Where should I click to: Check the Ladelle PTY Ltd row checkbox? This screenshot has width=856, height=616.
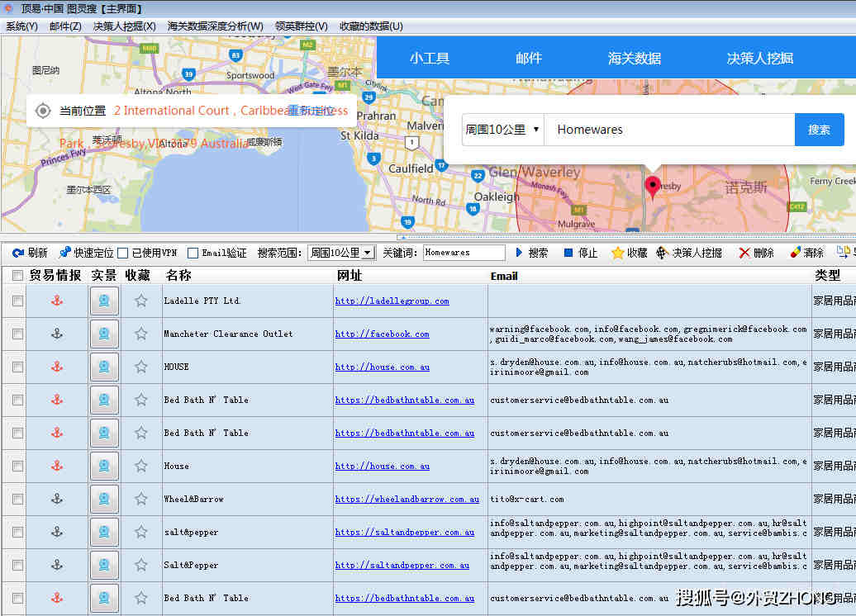[x=17, y=301]
